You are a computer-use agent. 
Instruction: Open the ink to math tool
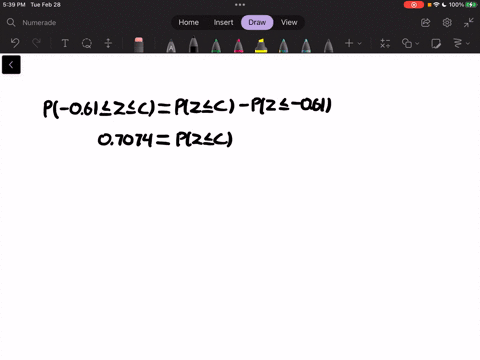385,43
